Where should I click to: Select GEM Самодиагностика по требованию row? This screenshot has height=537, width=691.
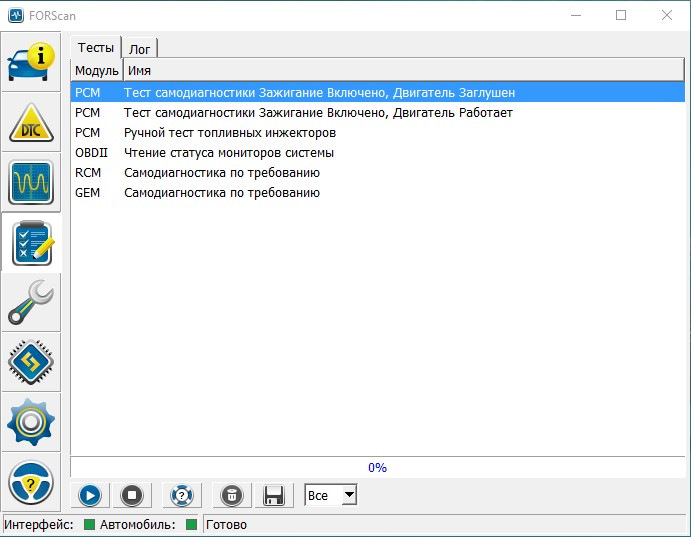pos(378,193)
